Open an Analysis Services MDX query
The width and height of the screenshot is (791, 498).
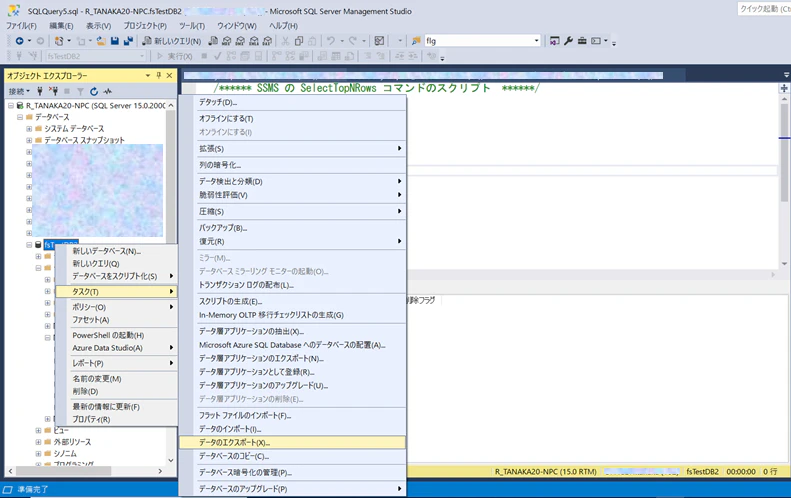point(227,41)
